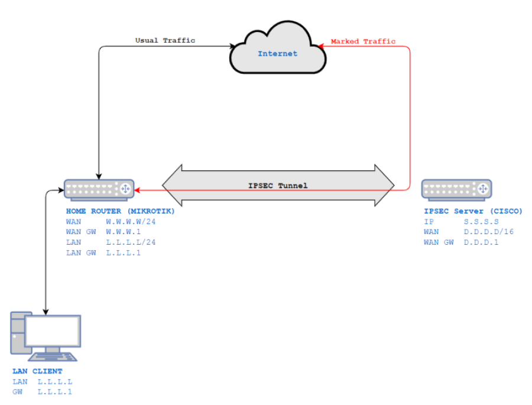Select the IPSEC Tunnel double arrow
This screenshot has height=405, width=532.
coord(278,184)
